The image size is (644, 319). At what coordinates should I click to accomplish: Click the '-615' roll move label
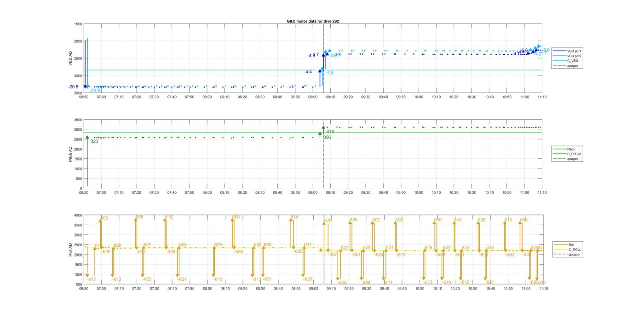tap(218, 279)
